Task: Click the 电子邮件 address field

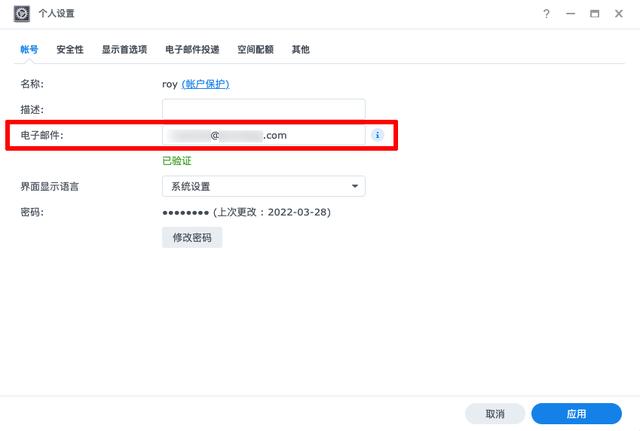Action: coord(264,135)
